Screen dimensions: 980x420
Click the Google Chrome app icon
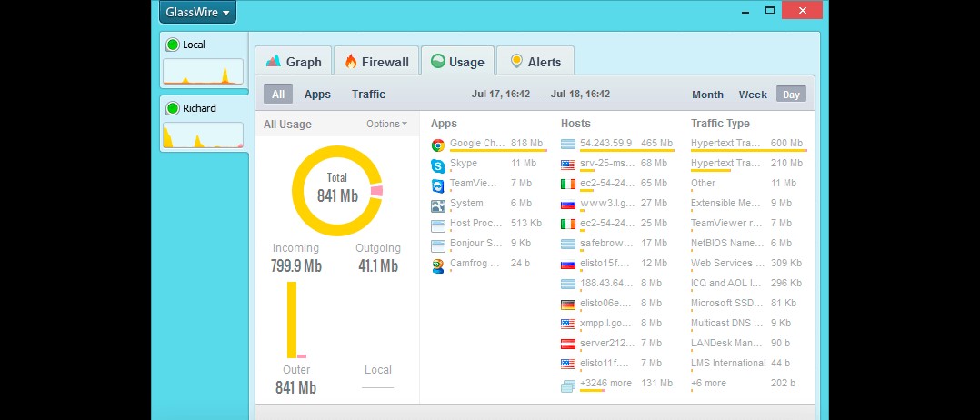(437, 145)
